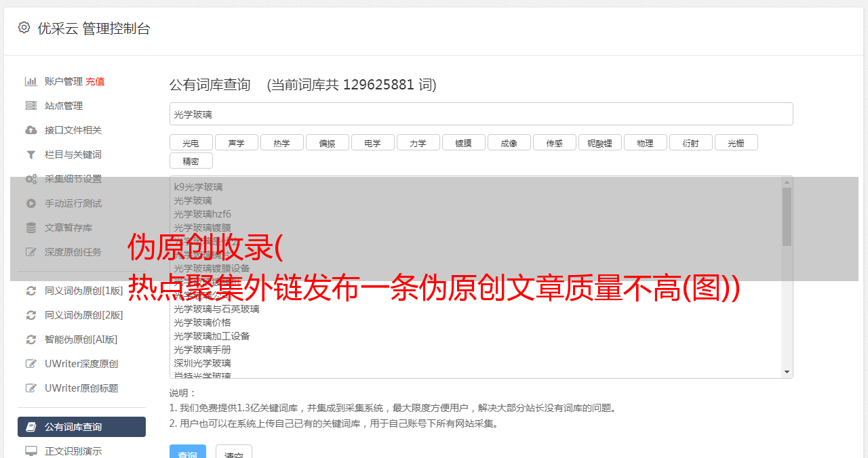Image resolution: width=868 pixels, height=458 pixels.
Task: Click the results list scrollbar down arrow
Action: coord(787,372)
